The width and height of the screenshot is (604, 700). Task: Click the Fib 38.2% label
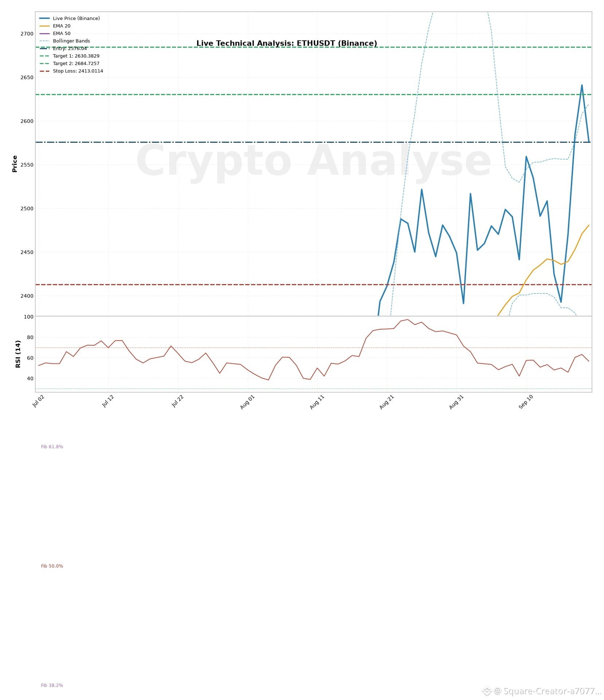(x=52, y=685)
